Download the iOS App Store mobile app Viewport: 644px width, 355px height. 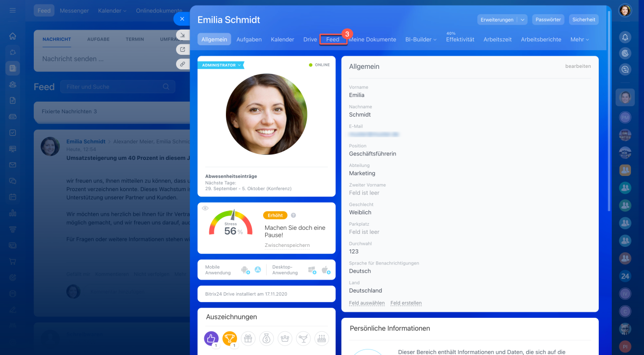pyautogui.click(x=258, y=270)
